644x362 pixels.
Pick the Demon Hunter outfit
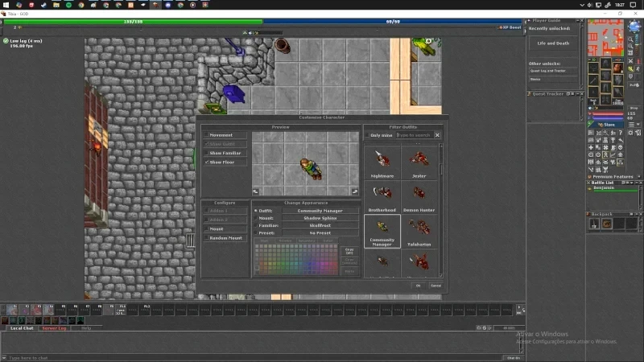tap(419, 197)
